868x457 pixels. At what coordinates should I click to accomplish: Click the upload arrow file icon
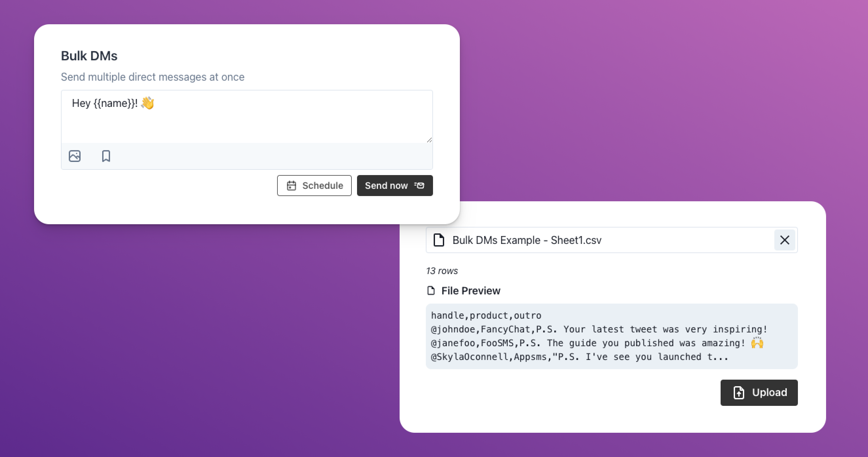[x=739, y=393]
